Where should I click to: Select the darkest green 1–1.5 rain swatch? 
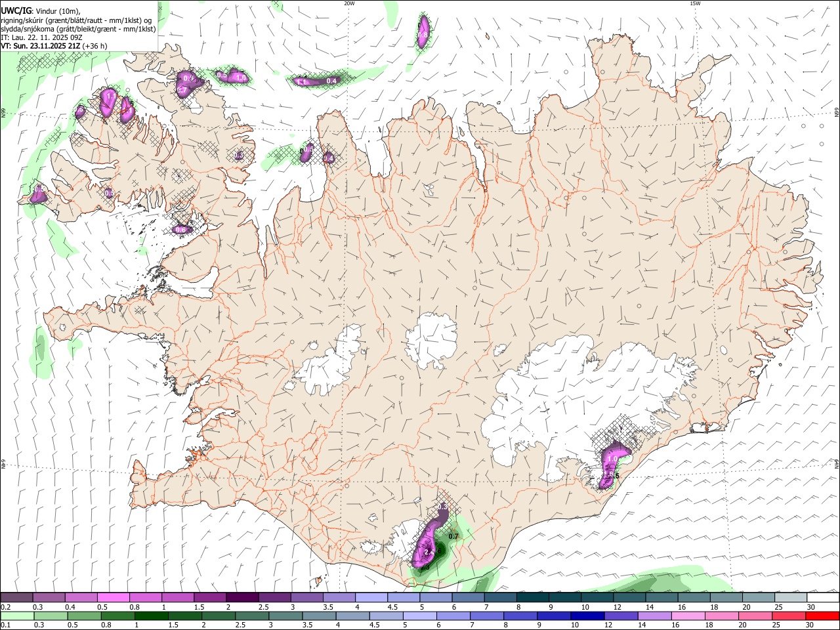click(152, 616)
